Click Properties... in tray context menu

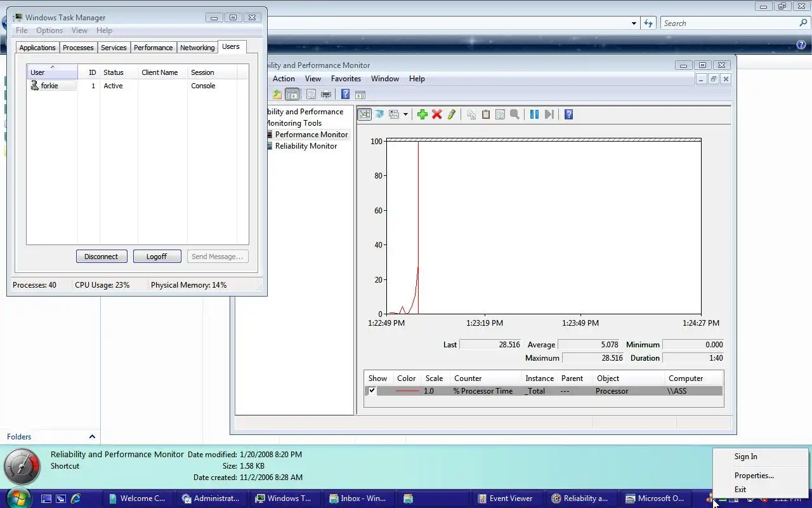pos(754,476)
